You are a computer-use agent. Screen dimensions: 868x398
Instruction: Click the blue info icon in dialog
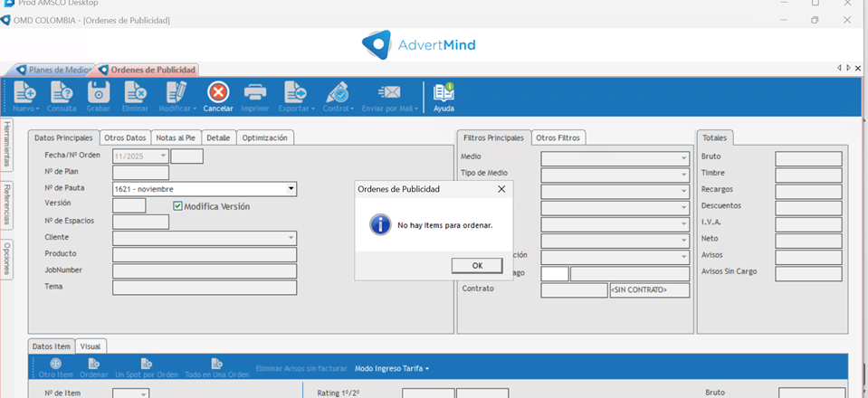coord(380,225)
